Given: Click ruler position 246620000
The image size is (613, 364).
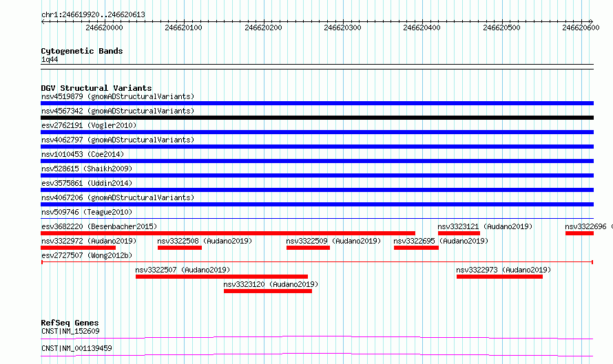Looking at the screenshot, I should [x=104, y=28].
